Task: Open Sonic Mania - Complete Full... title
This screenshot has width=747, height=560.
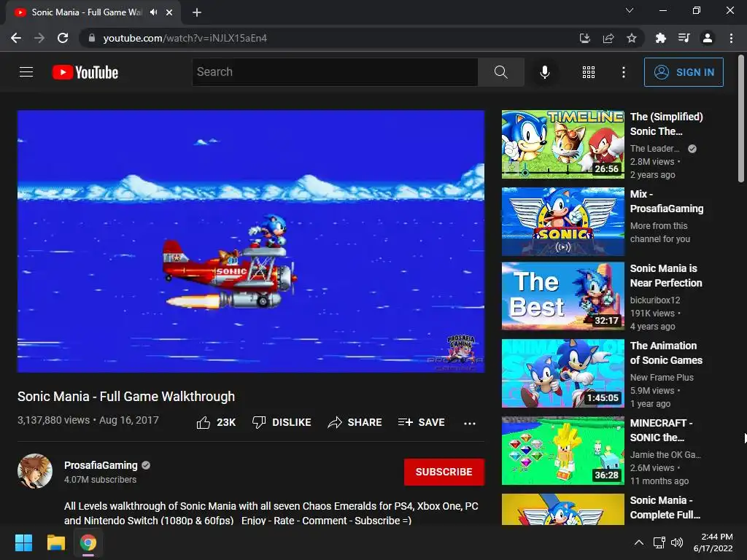Action: point(665,507)
